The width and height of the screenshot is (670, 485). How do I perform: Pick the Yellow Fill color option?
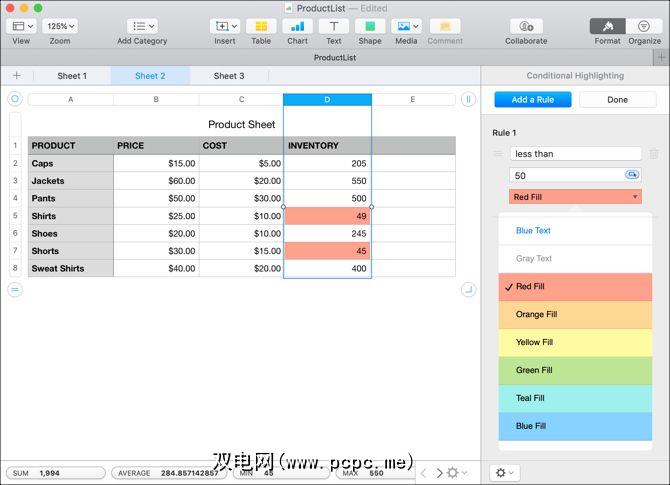pyautogui.click(x=574, y=343)
